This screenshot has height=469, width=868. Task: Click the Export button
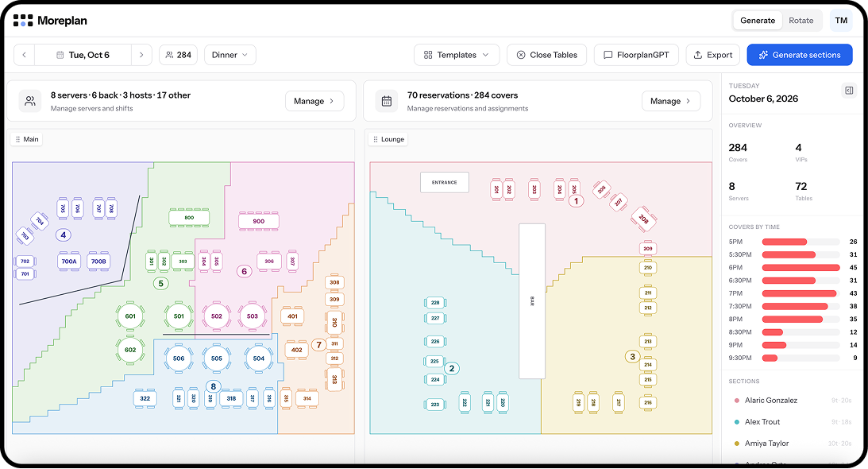[x=713, y=55]
